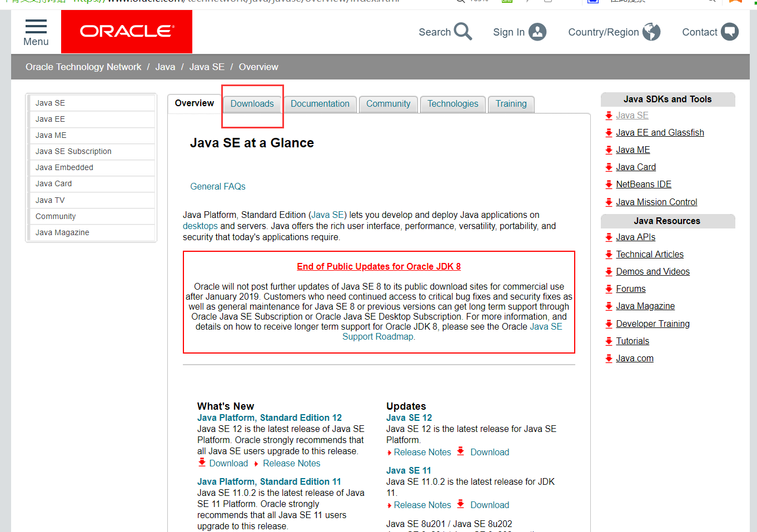
Task: Click download icon beside NetBeans IDE
Action: pyautogui.click(x=609, y=185)
